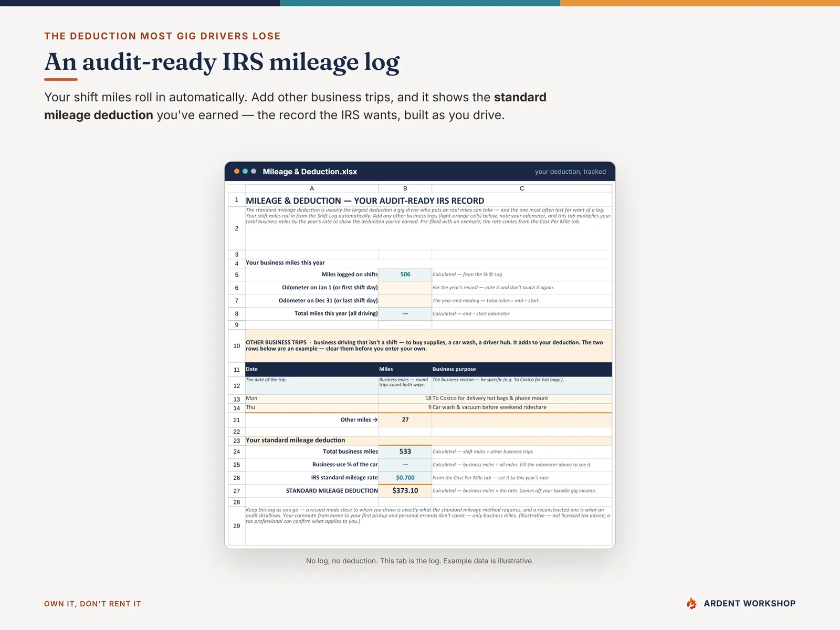This screenshot has height=630, width=840.
Task: Click the gray window dot in title bar
Action: [x=254, y=171]
